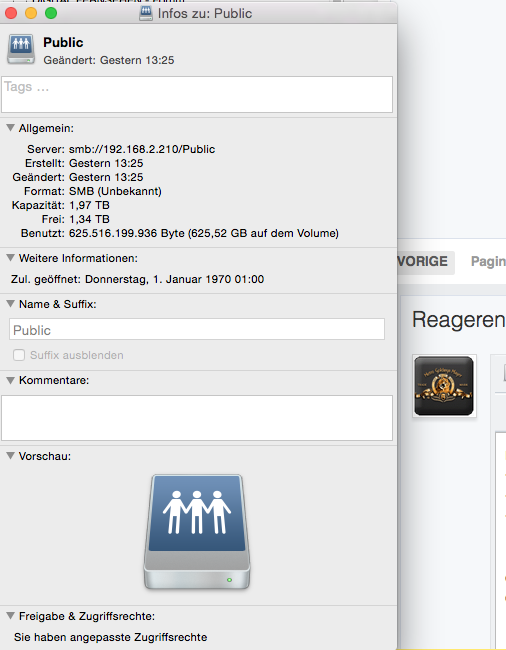Click the VORIGE pagination button
Screen dimensions: 506x650
coord(426,262)
